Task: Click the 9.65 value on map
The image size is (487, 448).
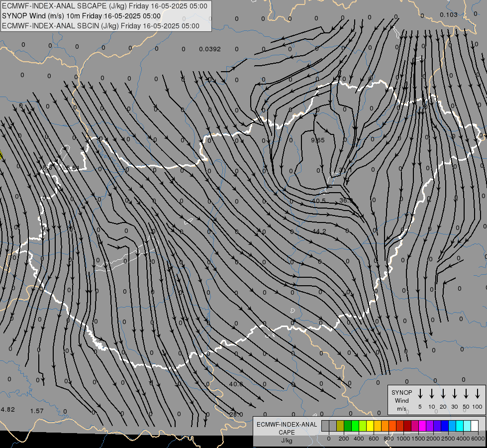Action: point(318,140)
